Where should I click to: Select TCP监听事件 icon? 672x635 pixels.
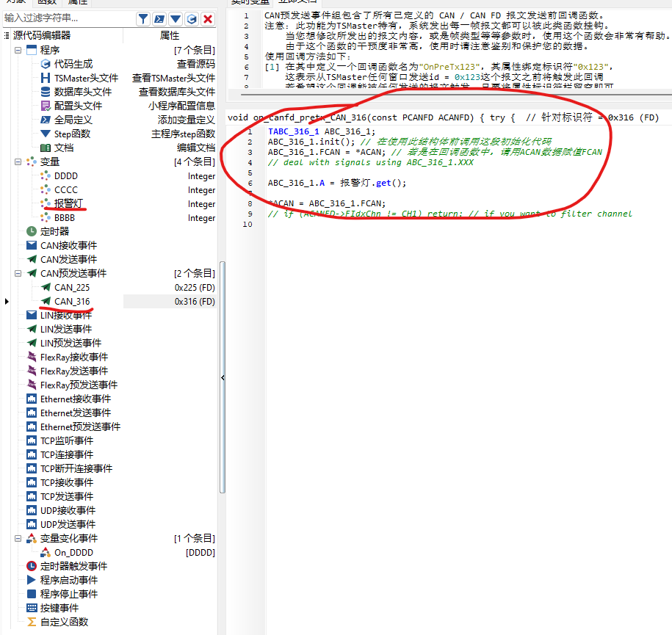32,441
